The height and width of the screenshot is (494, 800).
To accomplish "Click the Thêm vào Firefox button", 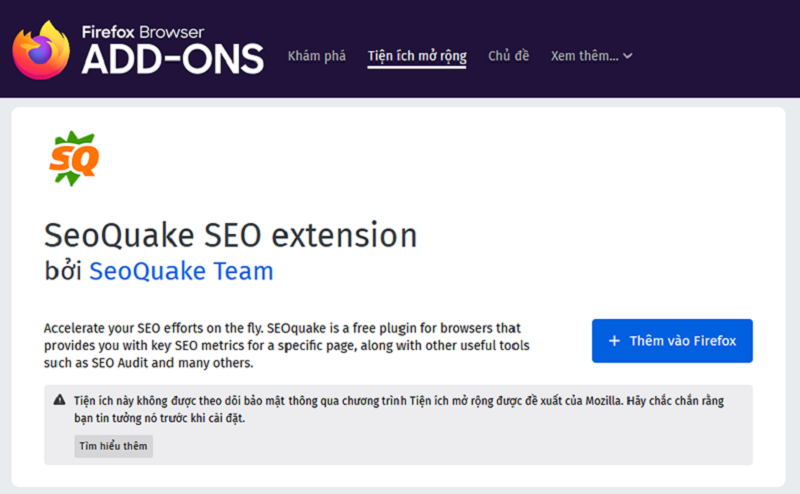I will tap(672, 341).
